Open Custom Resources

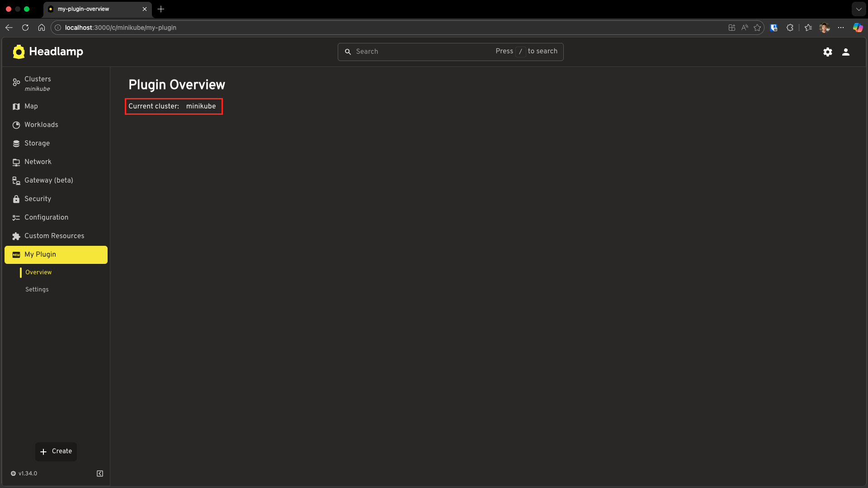tap(54, 236)
